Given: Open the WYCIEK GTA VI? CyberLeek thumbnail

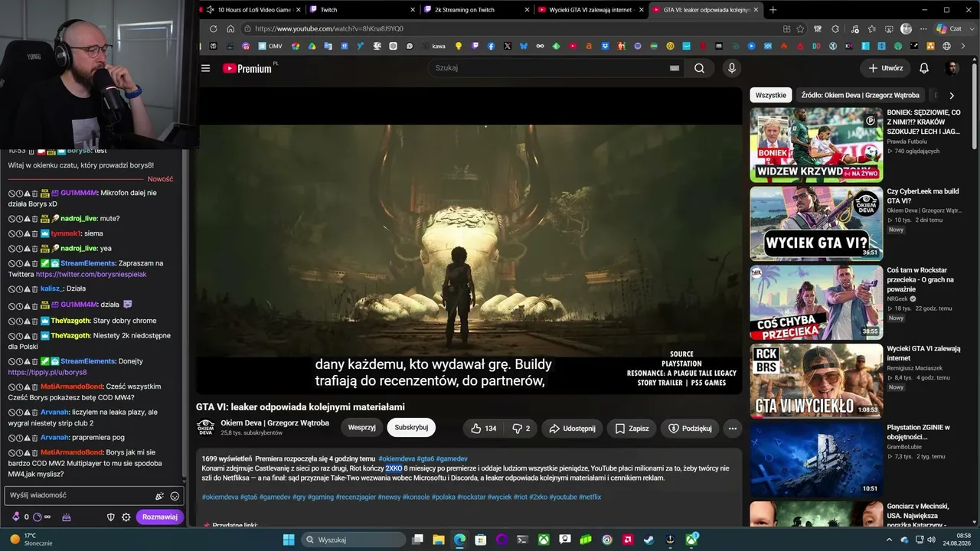Looking at the screenshot, I should click(x=816, y=223).
